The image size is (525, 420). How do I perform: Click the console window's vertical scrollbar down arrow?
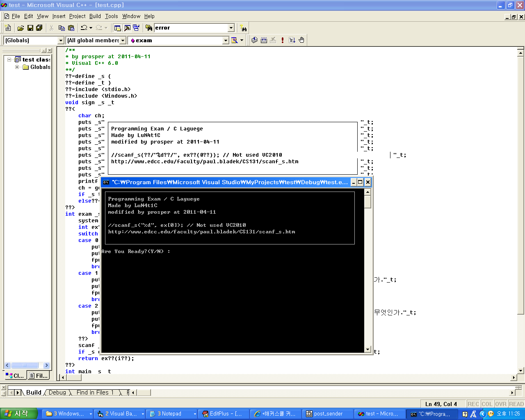tap(367, 349)
